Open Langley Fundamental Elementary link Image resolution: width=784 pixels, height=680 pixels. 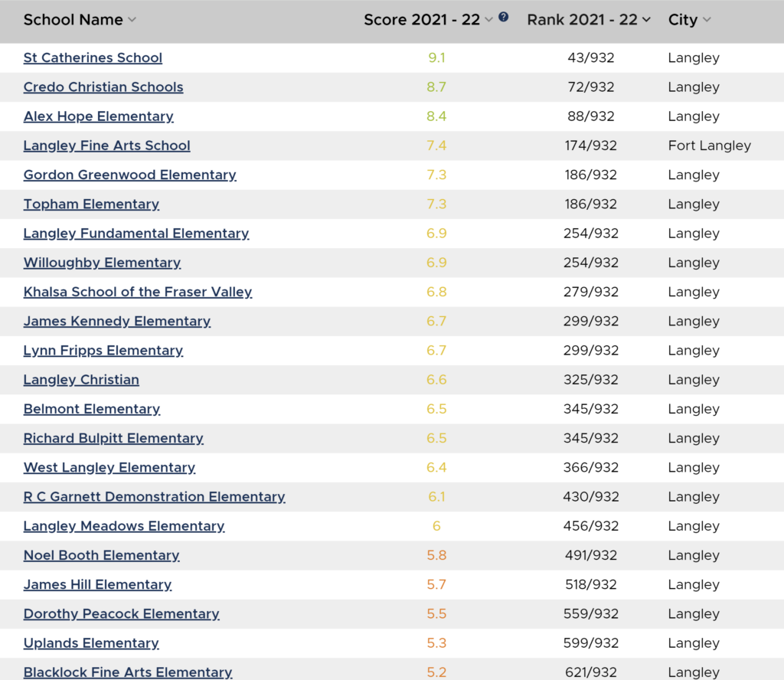pos(136,233)
